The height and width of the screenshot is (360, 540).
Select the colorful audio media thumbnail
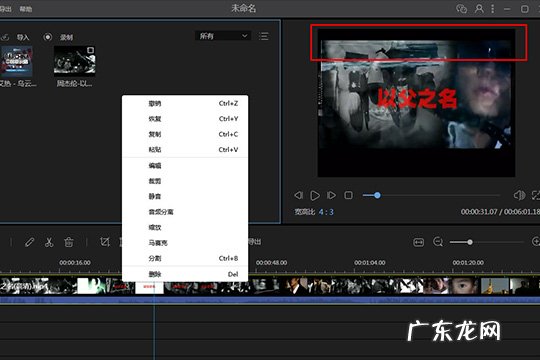pos(16,62)
